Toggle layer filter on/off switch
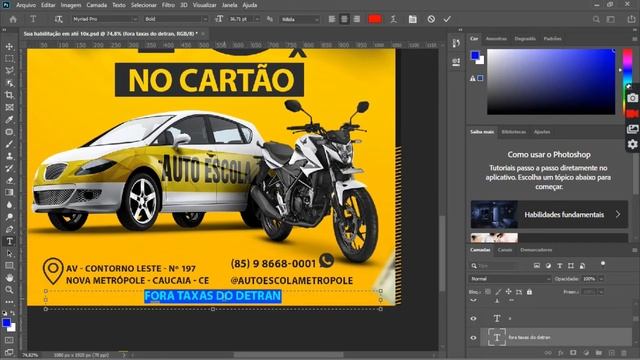640x360 pixels. (x=603, y=264)
